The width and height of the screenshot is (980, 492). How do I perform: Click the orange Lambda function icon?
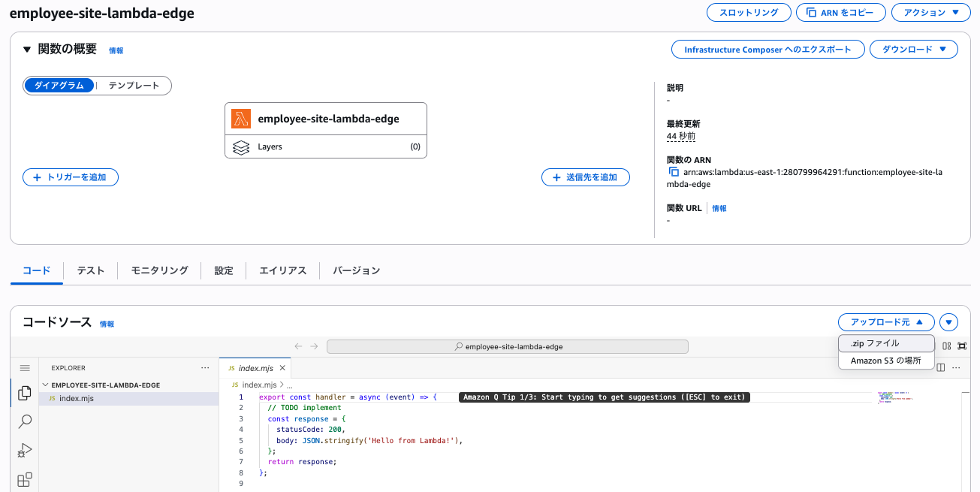click(241, 119)
